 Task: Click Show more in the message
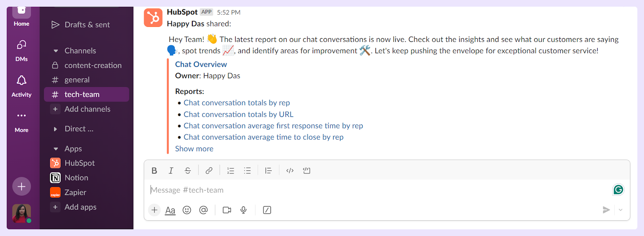194,149
